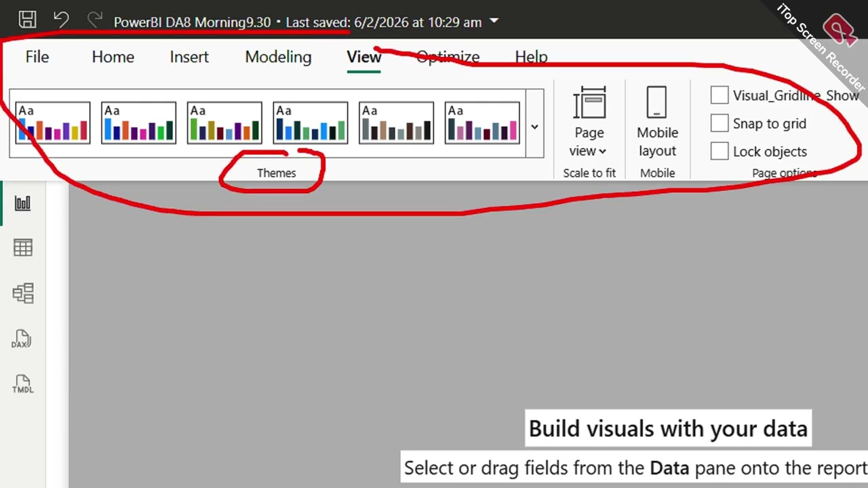Enable Lock objects checkbox
This screenshot has width=868, height=488.
coord(719,151)
